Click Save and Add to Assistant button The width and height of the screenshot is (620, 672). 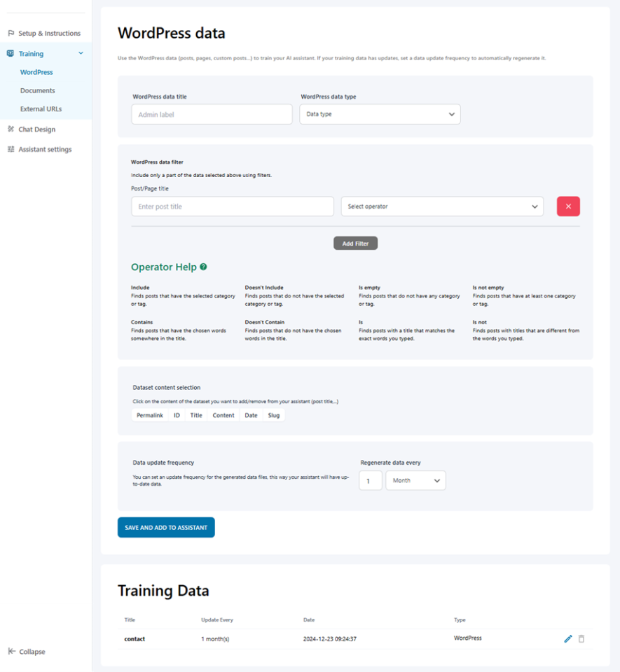[x=166, y=527]
